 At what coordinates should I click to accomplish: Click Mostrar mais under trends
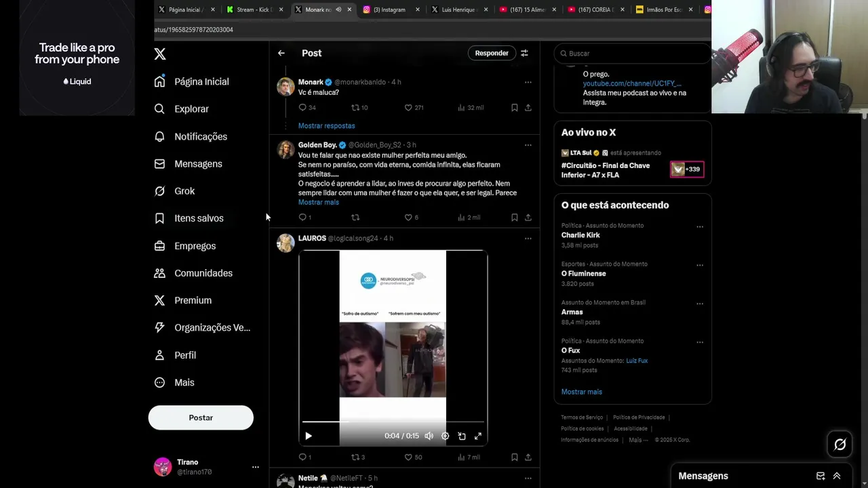click(582, 392)
